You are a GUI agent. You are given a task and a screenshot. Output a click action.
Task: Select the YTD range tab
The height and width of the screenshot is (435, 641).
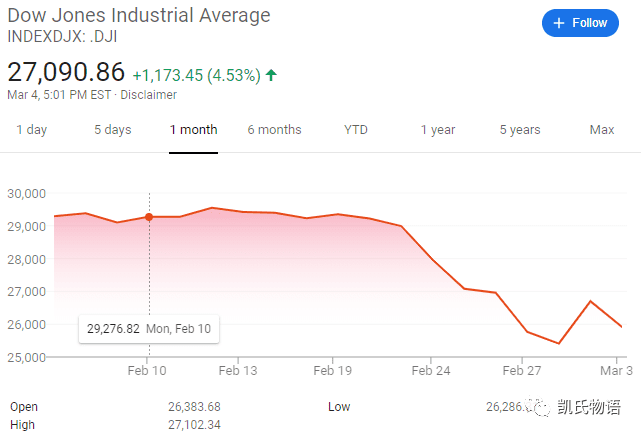coord(356,130)
